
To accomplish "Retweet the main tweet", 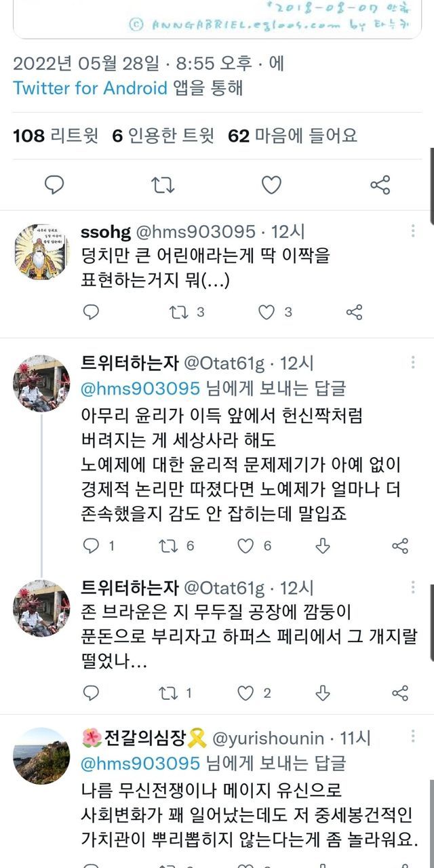I will tap(163, 184).
